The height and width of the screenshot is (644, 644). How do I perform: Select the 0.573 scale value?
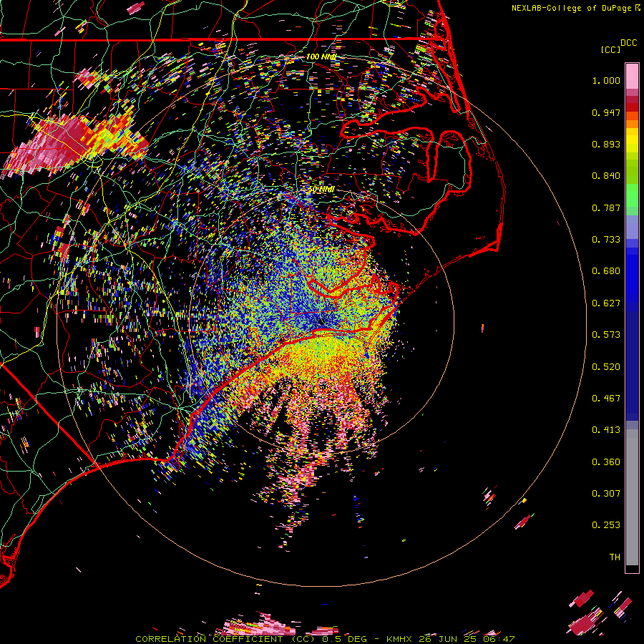606,335
